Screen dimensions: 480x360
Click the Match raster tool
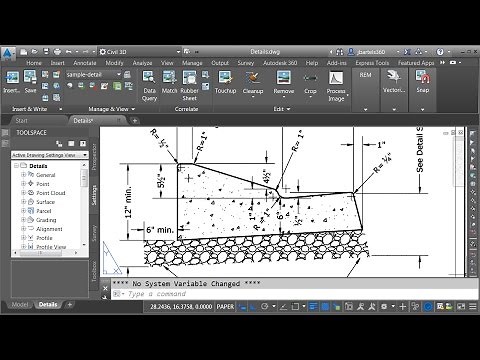[x=169, y=82]
